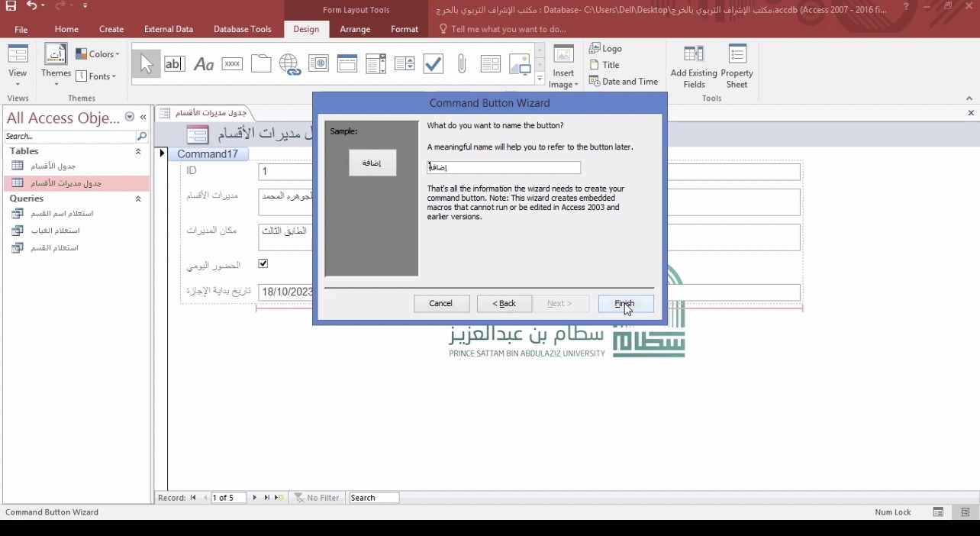Image resolution: width=980 pixels, height=536 pixels.
Task: Pick the Label (Aa) control
Action: coord(203,64)
